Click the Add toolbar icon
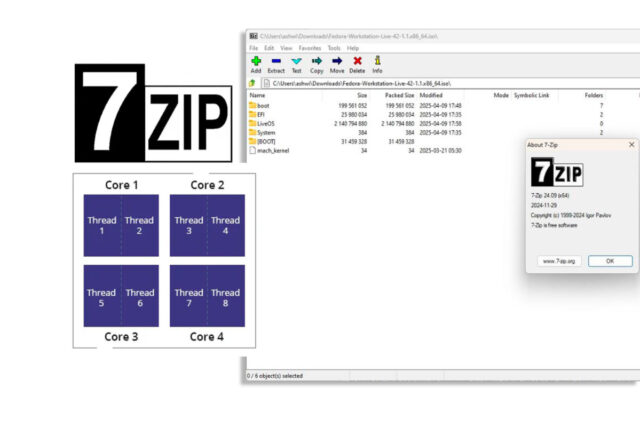640x427 pixels. tap(256, 61)
